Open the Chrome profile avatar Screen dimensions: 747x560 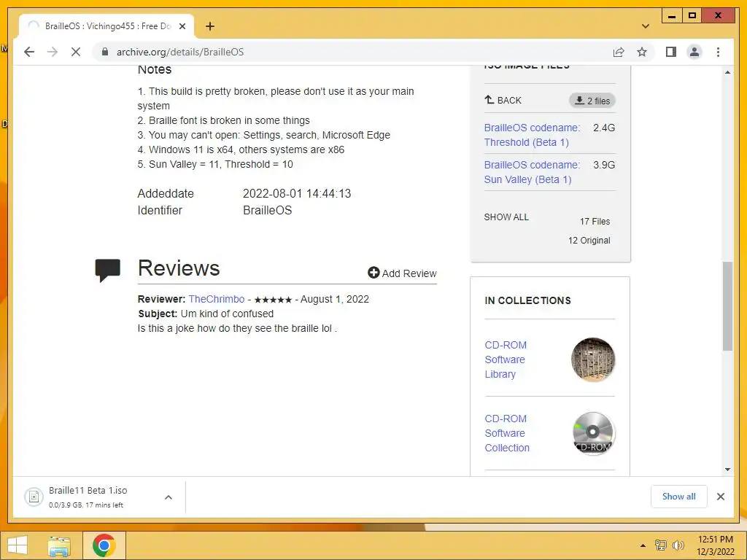tap(694, 52)
